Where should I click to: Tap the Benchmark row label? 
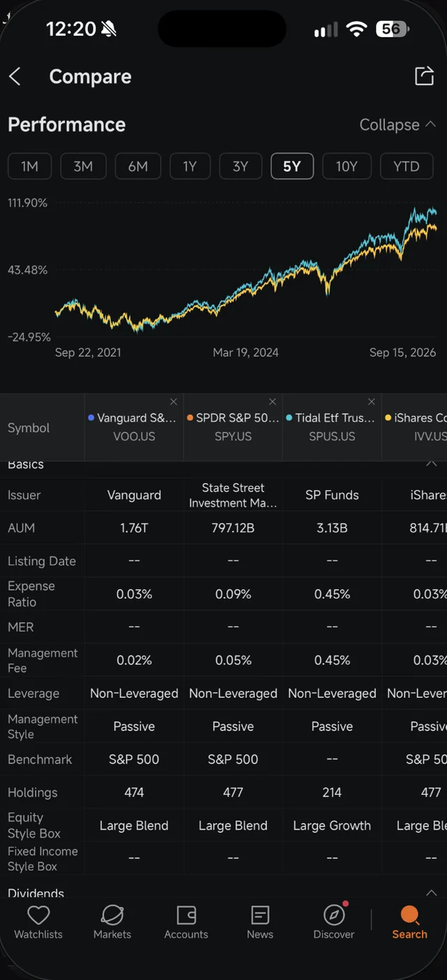point(40,759)
